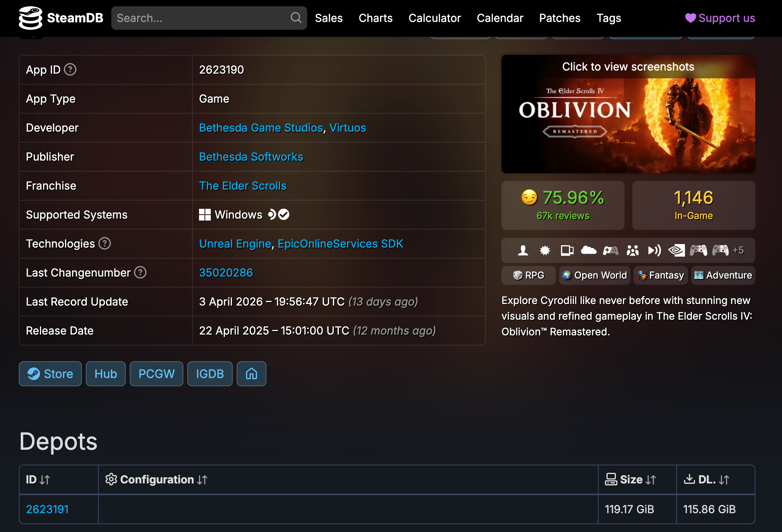Click the NVIDIA DLSS feature icon
The image size is (782, 532).
[677, 250]
